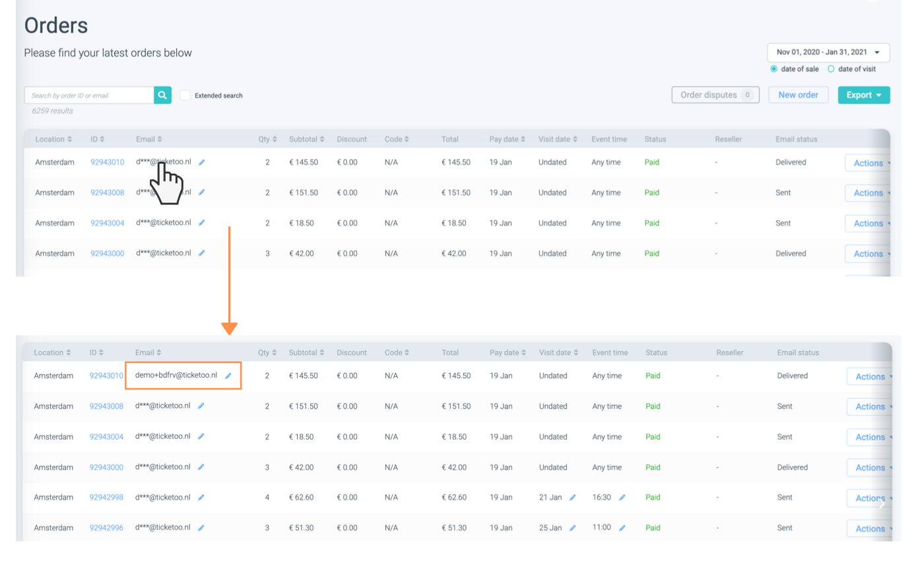Click the Order disputes button
Screen dimensions: 924x573
pos(715,95)
